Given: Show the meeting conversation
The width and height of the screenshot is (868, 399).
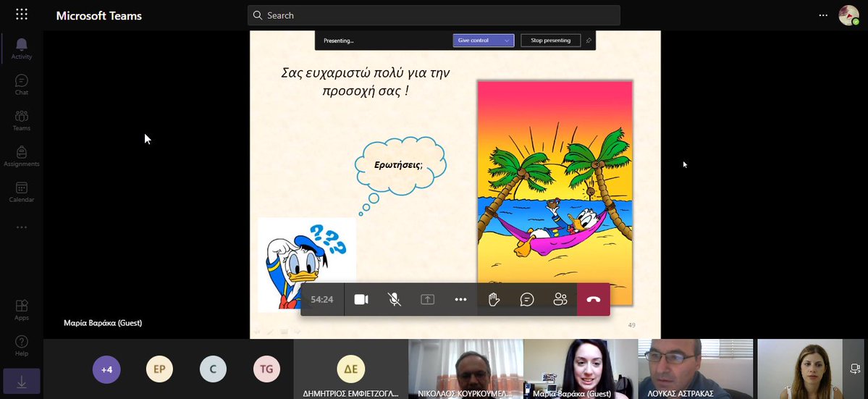Looking at the screenshot, I should pyautogui.click(x=527, y=299).
